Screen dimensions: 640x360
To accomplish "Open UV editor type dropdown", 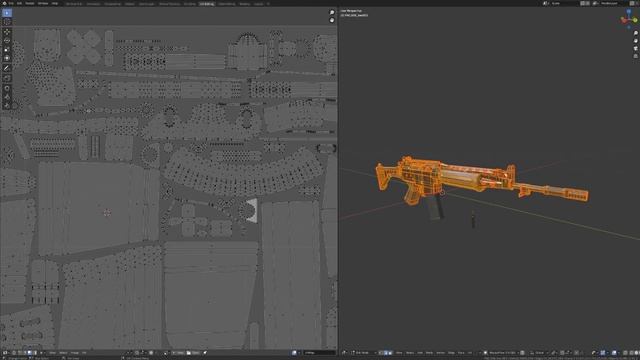I will [x=6, y=353].
